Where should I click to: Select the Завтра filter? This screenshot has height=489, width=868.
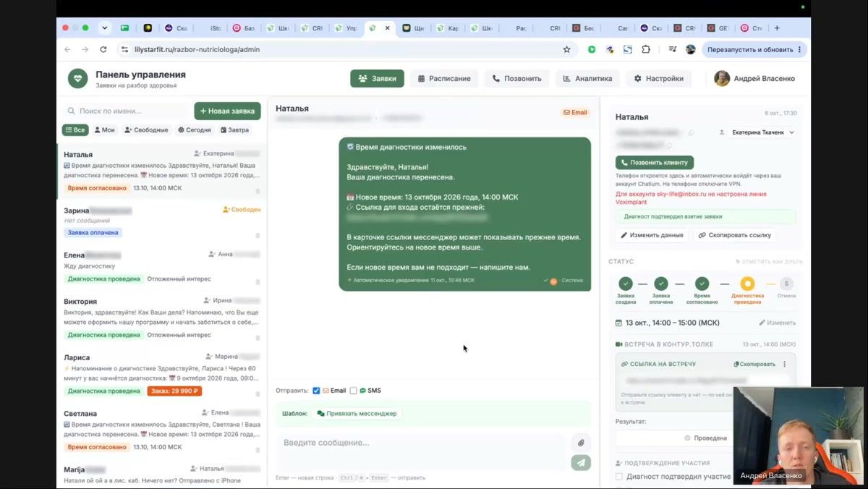coord(234,130)
